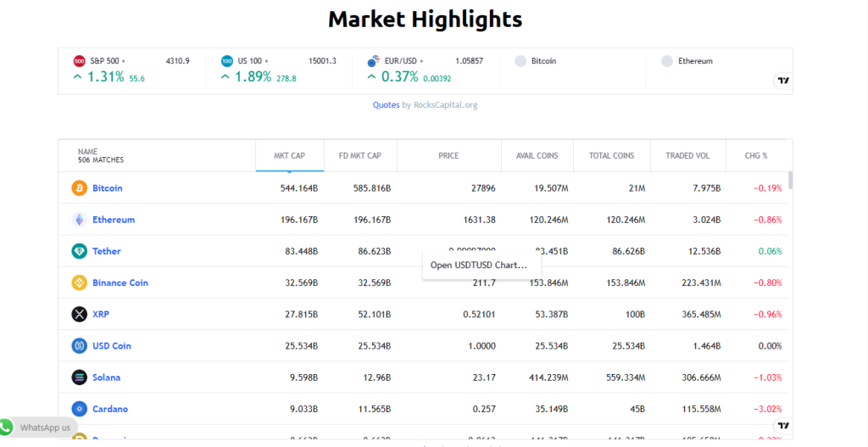Click Bitcoin market cap 544.164B
The width and height of the screenshot is (868, 447).
pyautogui.click(x=299, y=187)
